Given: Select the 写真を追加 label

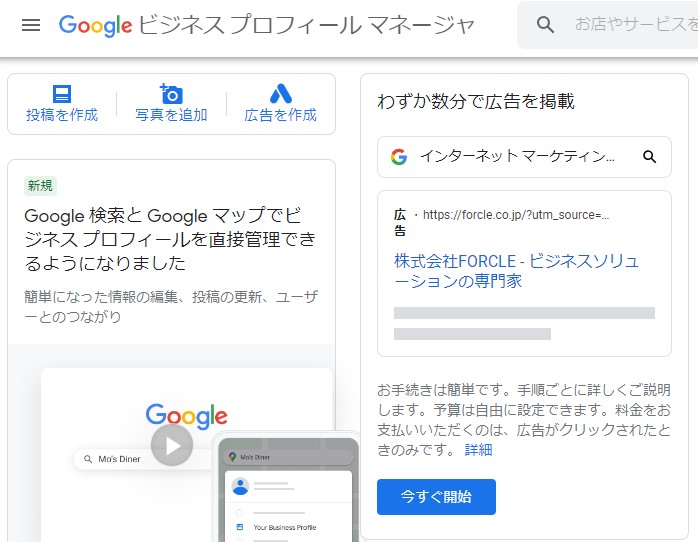Looking at the screenshot, I should 171,115.
